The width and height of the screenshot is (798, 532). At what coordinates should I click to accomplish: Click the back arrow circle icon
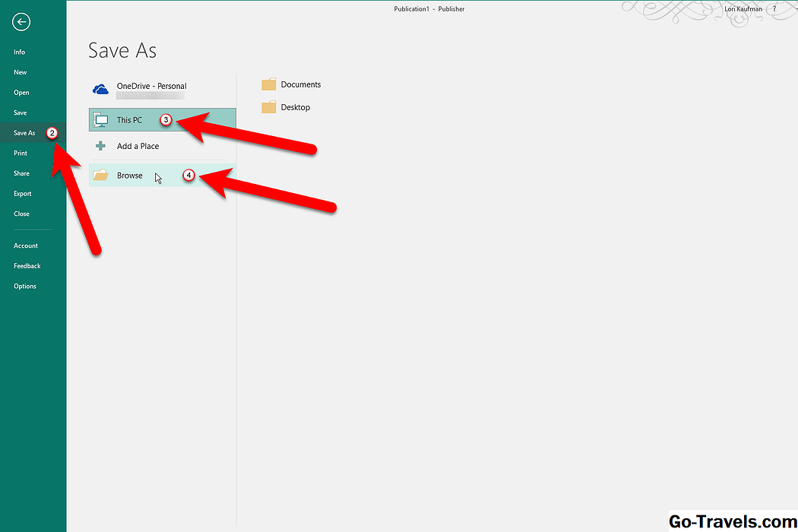click(x=21, y=22)
